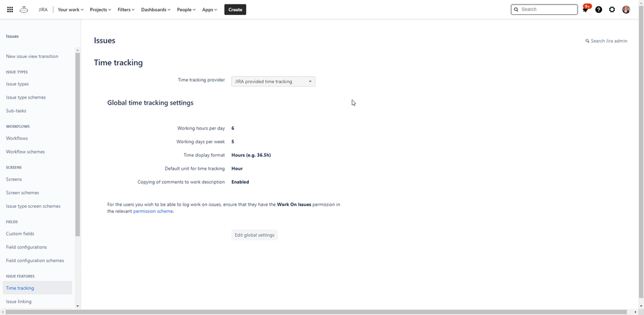
Task: Open Field configuration schemes in sidebar
Action: click(35, 260)
